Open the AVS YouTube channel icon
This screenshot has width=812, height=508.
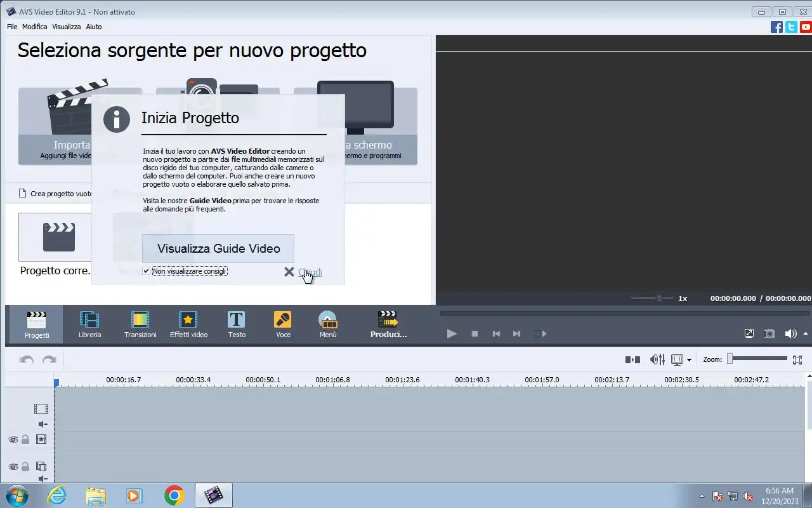[x=806, y=27]
